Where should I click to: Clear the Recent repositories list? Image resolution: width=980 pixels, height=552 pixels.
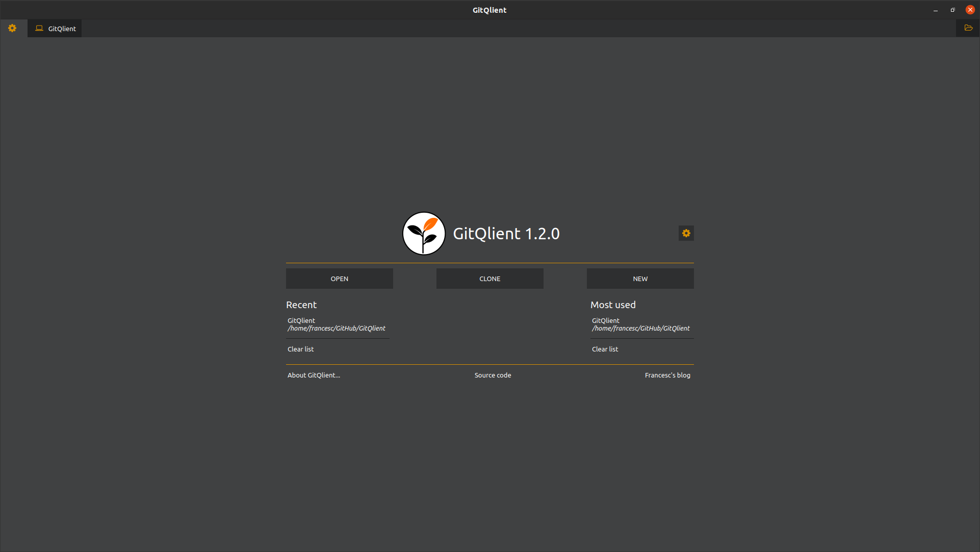300,349
